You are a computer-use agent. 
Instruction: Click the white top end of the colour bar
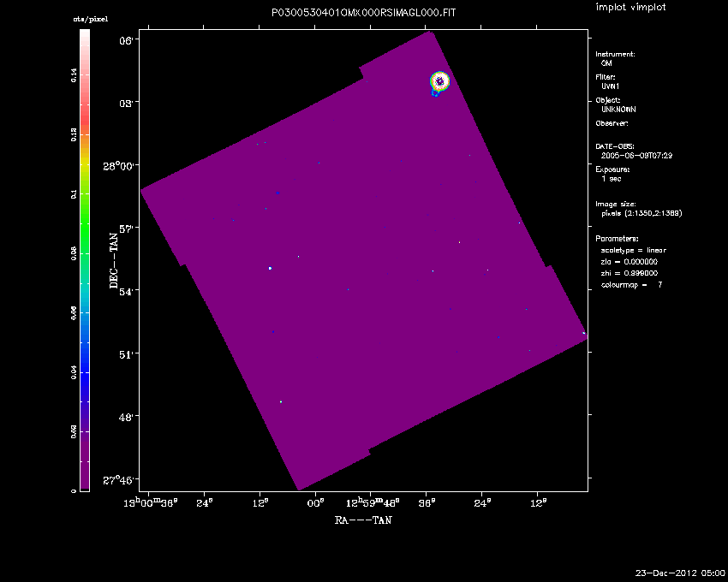pos(85,34)
